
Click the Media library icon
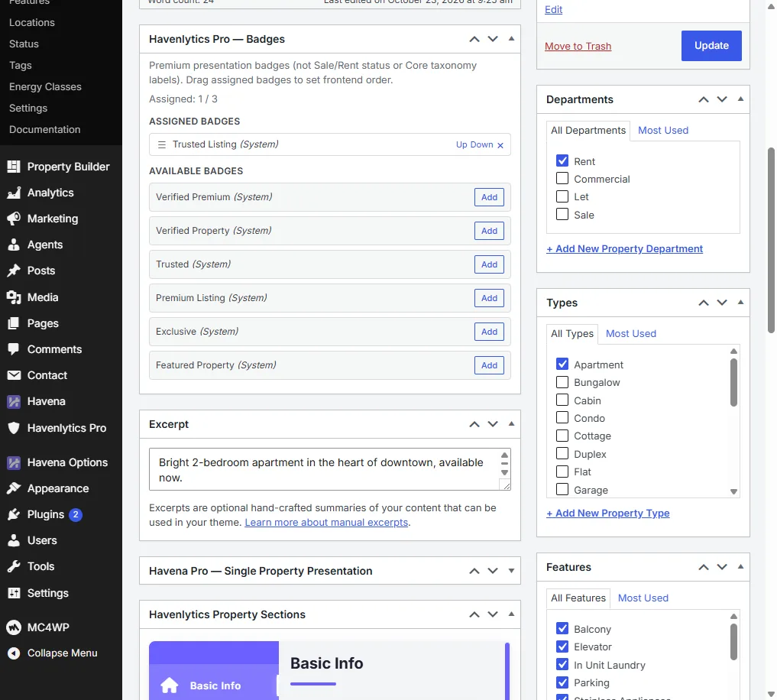[14, 297]
